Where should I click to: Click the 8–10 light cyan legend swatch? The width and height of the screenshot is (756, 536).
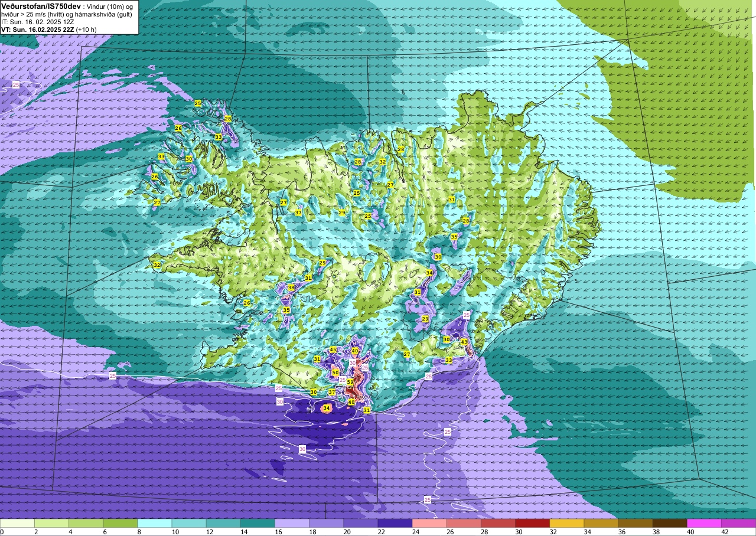point(155,523)
